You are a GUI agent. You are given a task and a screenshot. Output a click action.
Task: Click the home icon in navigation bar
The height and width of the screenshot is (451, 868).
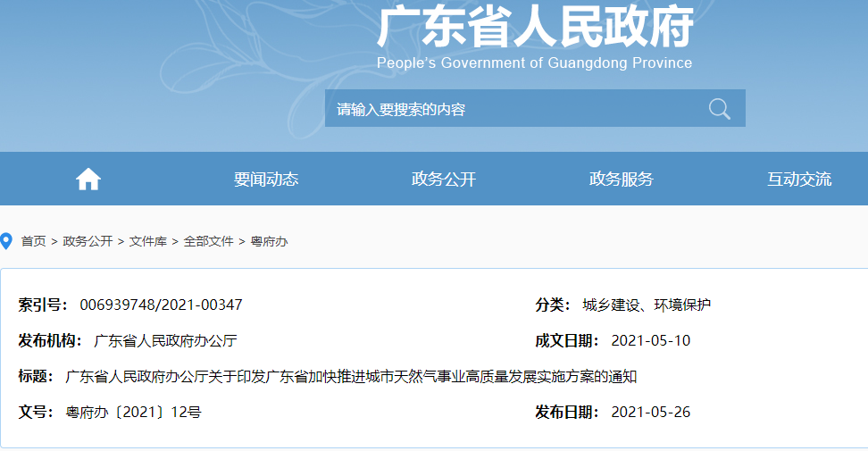(x=88, y=179)
